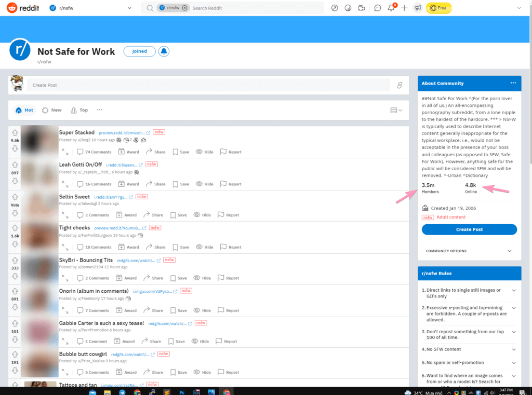Share the Onorin album post

point(153,310)
